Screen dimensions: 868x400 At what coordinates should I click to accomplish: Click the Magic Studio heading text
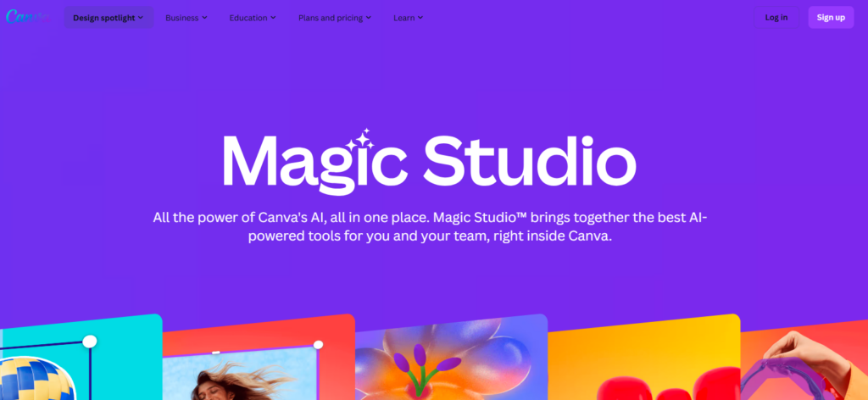429,163
